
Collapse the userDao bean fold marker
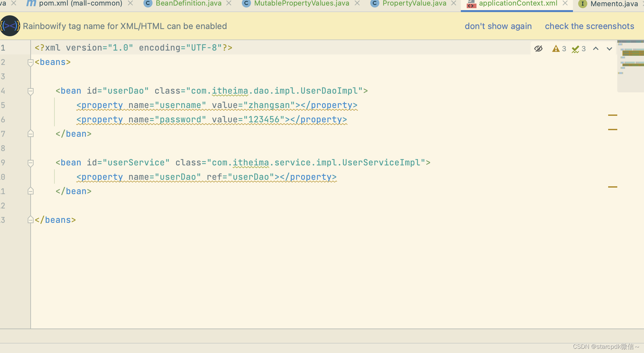(31, 91)
